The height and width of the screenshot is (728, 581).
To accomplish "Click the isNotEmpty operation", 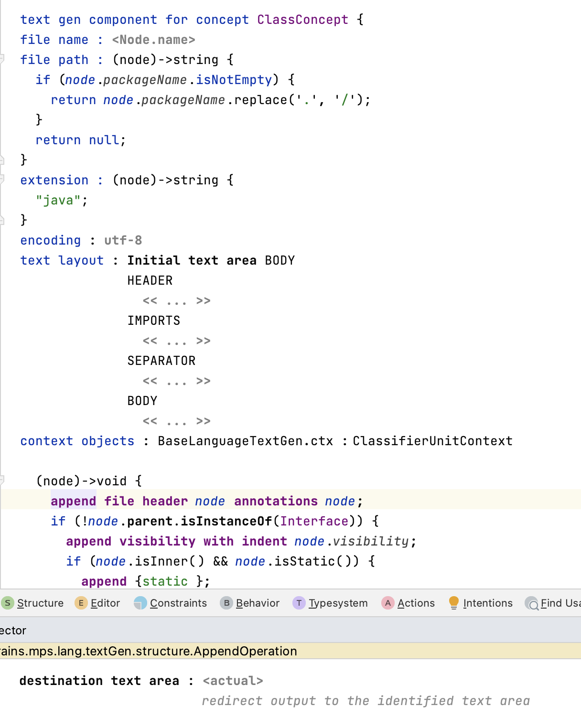I will (234, 80).
